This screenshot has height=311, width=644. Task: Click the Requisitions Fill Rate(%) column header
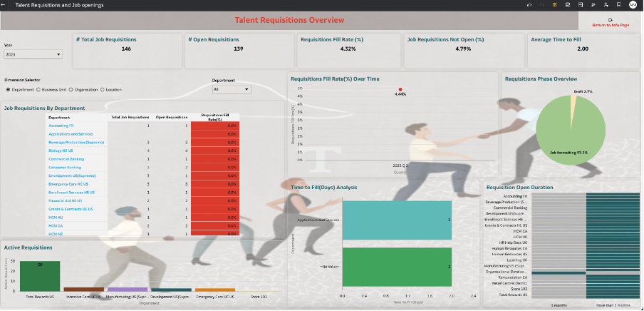[215, 117]
